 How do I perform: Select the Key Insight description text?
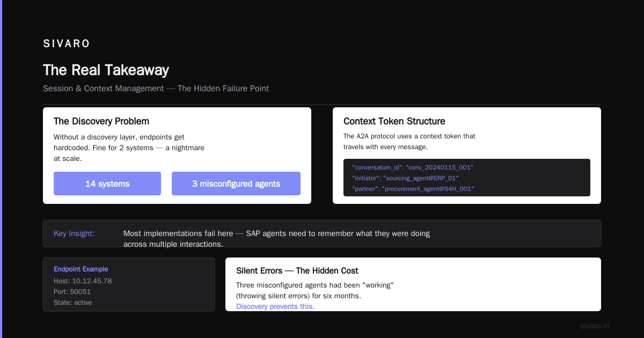click(x=276, y=239)
